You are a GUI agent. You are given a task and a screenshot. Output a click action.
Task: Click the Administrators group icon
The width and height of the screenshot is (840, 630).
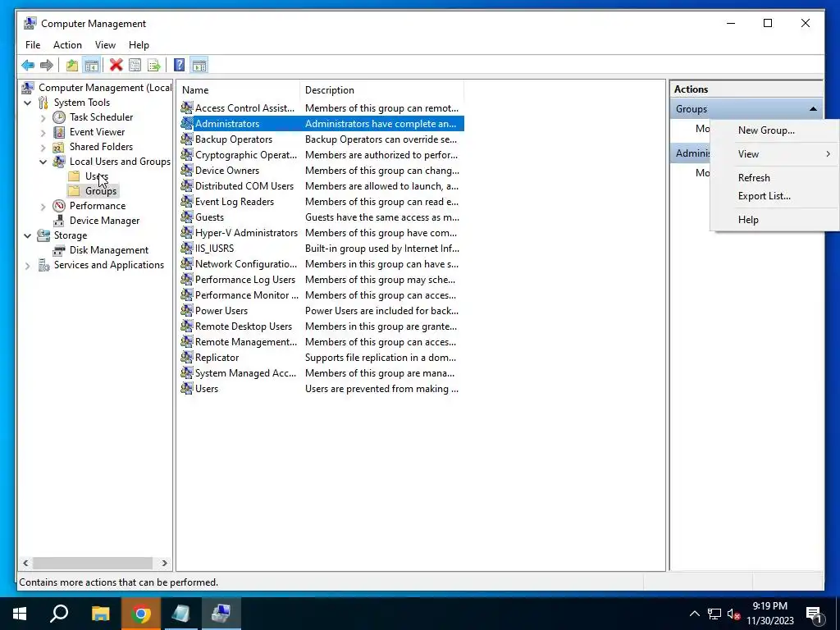click(186, 124)
